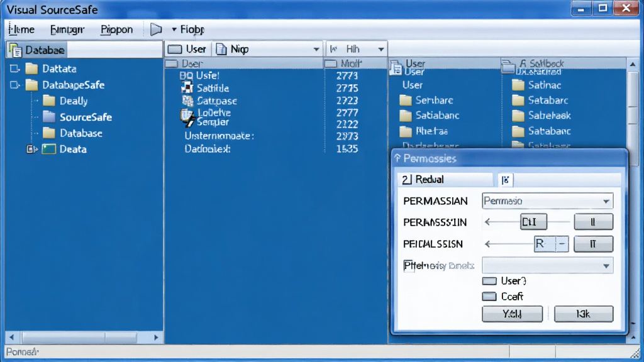Toggle the Pitehensy Bnets checkbox
The image size is (644, 362).
tap(408, 266)
